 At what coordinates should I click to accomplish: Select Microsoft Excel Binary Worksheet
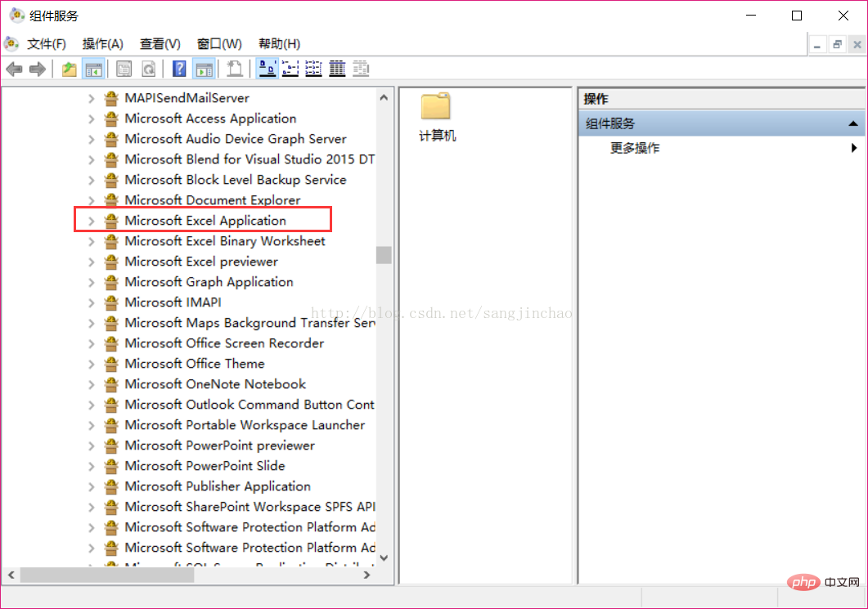(225, 241)
